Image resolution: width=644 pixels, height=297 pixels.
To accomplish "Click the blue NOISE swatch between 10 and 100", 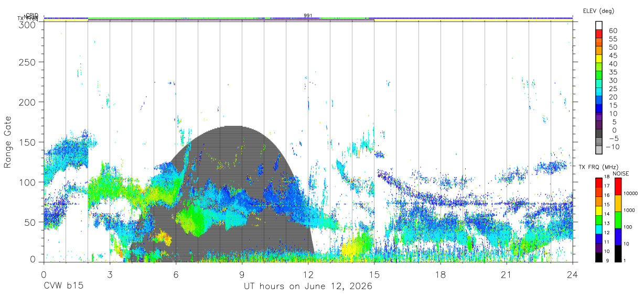I will 617,236.
